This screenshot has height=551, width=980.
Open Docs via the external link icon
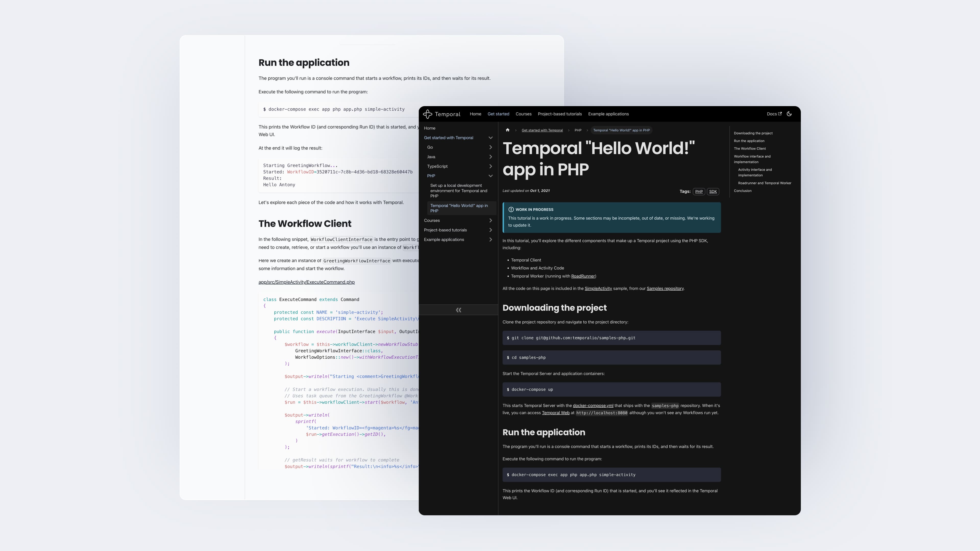pos(780,114)
